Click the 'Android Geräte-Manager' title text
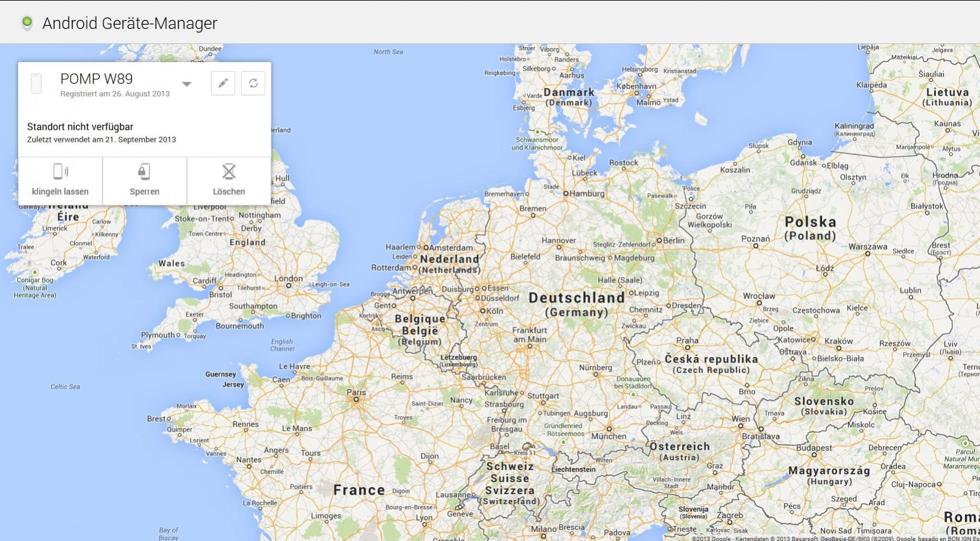 tap(130, 23)
